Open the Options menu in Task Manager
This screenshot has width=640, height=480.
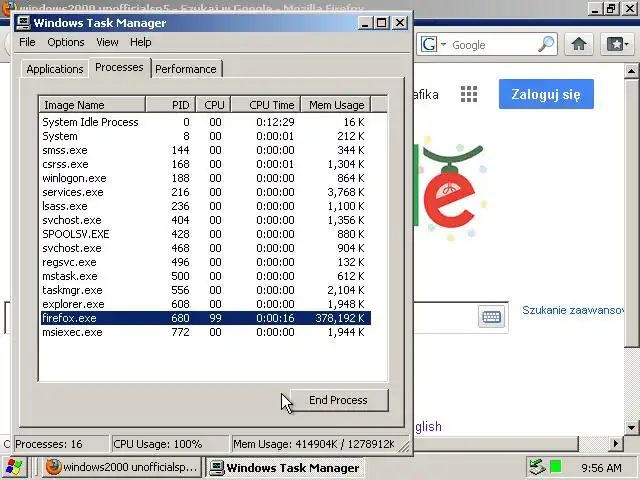pyautogui.click(x=66, y=42)
